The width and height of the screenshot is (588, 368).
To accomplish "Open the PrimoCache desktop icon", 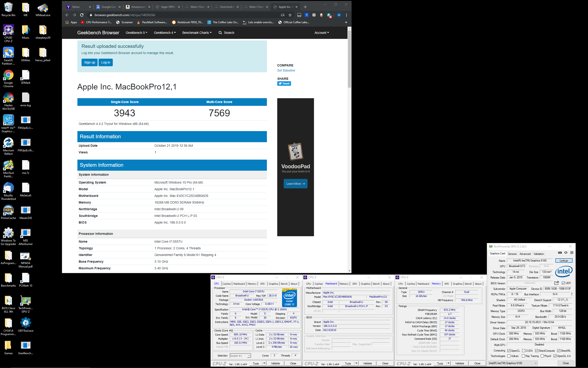I will coord(8,212).
